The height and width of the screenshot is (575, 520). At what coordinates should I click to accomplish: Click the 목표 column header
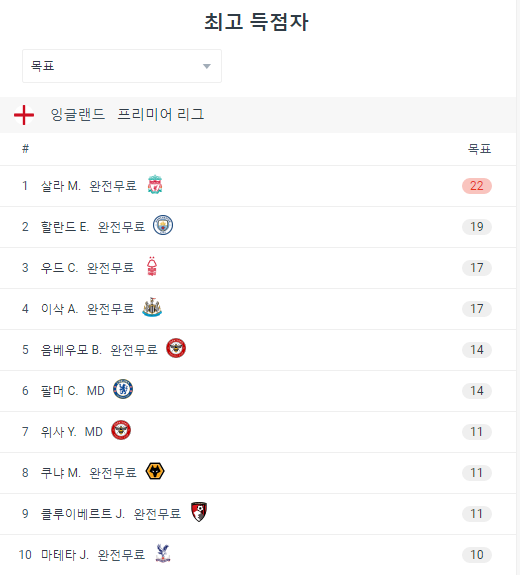click(x=479, y=149)
